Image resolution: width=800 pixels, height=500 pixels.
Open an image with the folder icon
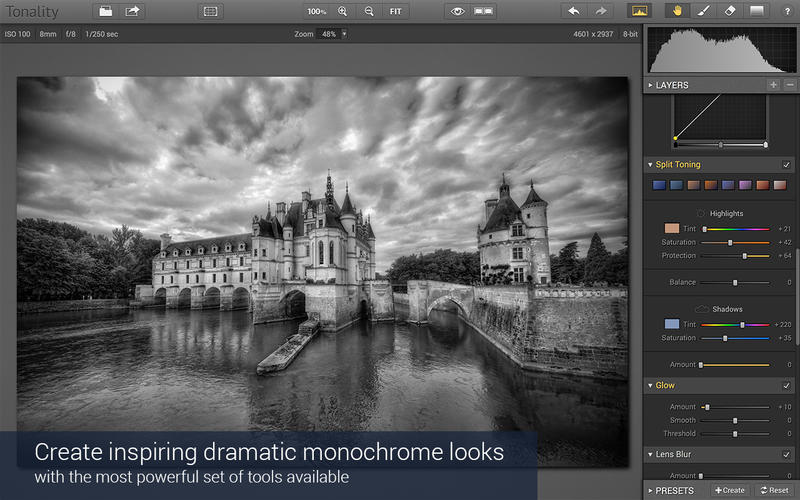106,11
